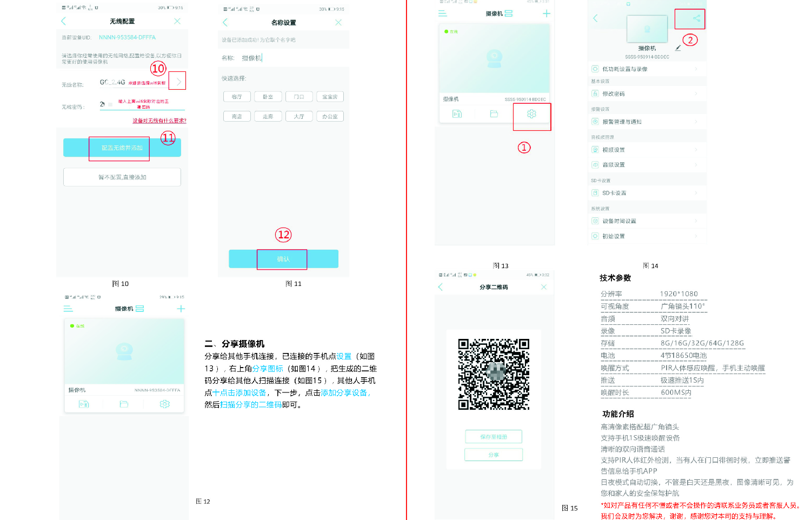Viewport: 812px width, 520px height.
Task: Close the 名称设置 screen with X
Action: 338,22
